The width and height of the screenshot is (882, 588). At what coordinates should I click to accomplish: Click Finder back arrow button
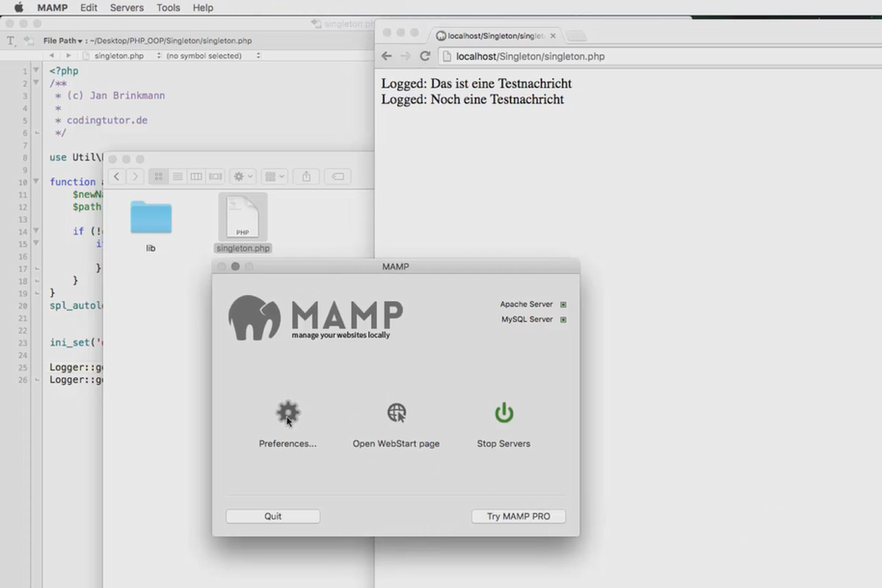pyautogui.click(x=117, y=176)
